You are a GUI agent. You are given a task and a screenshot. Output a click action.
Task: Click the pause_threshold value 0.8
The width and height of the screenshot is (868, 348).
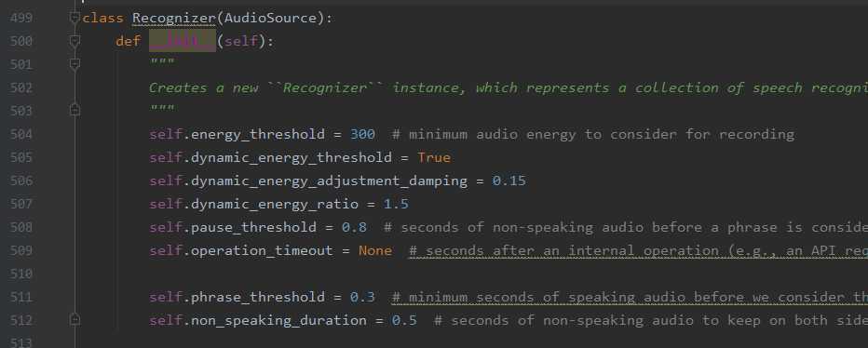pyautogui.click(x=354, y=227)
